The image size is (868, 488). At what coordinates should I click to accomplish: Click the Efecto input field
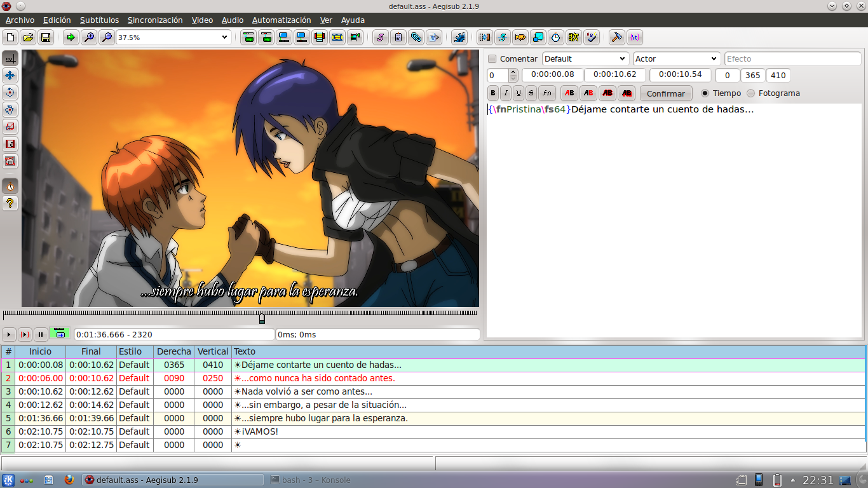(x=793, y=58)
